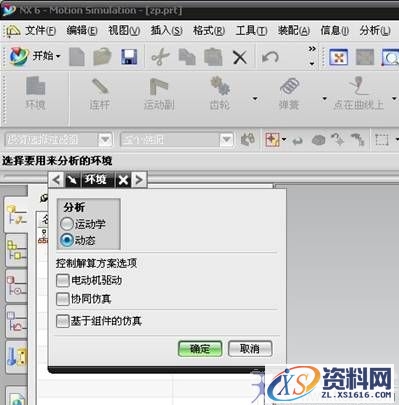This screenshot has height=405, width=399.
Task: Open dropdown arrow beside red selection icon
Action: click(x=284, y=139)
